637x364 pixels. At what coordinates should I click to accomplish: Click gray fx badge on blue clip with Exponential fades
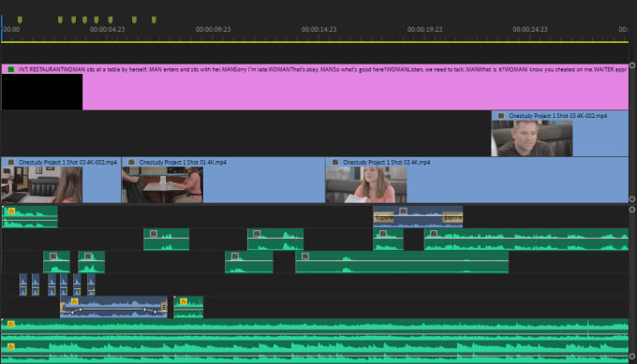click(403, 211)
